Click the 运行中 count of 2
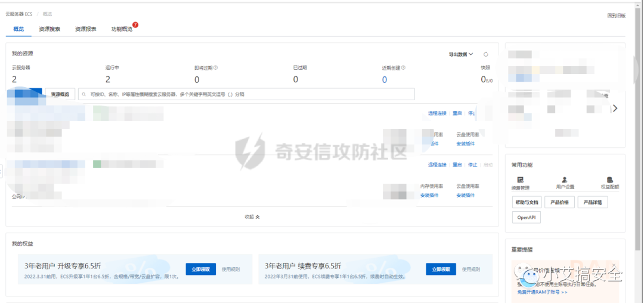 point(108,80)
